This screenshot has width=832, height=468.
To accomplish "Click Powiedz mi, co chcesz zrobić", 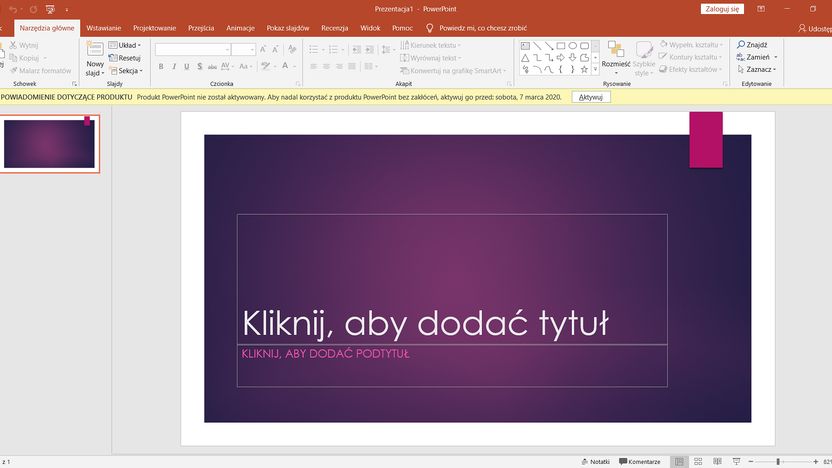I will click(476, 28).
